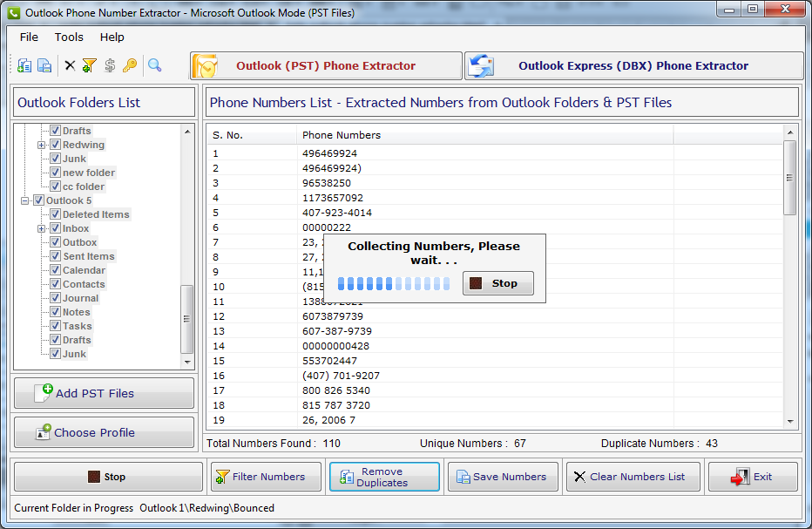Screen dimensions: 812x529
Task: Click Remove Duplicates button
Action: click(384, 477)
